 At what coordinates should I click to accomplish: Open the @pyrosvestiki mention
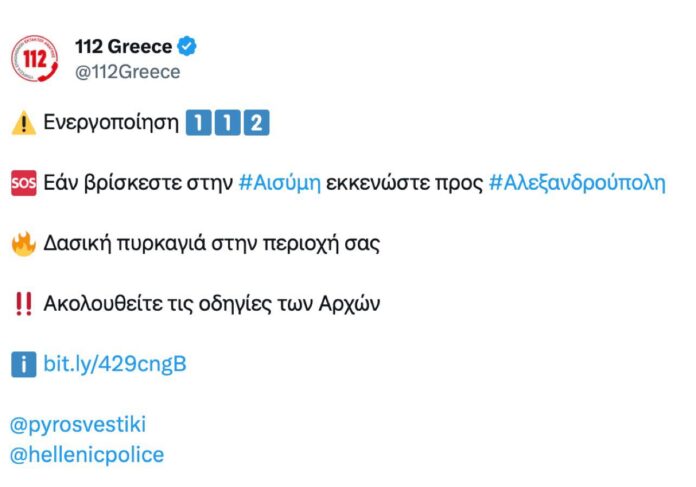click(78, 424)
